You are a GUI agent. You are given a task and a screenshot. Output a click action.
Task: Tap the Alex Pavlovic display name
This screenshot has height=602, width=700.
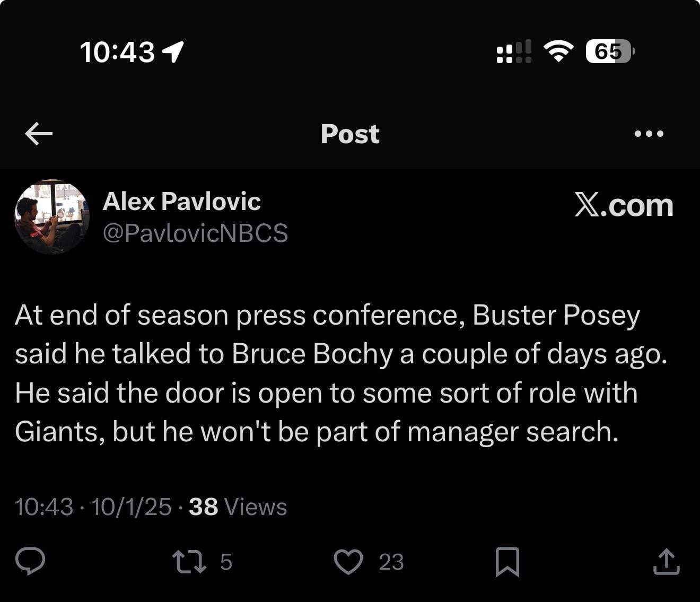click(181, 202)
